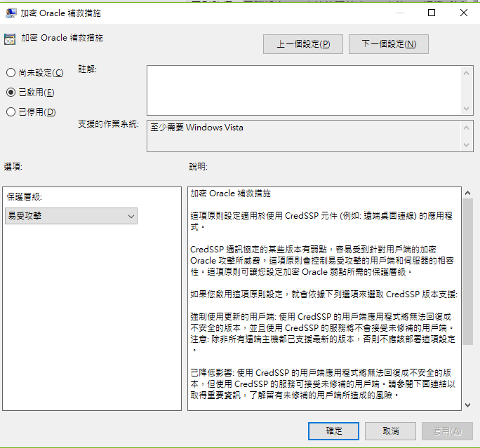Click the 說明 heading text 加密 Oracle 補救措施
480x448 pixels.
(x=230, y=194)
